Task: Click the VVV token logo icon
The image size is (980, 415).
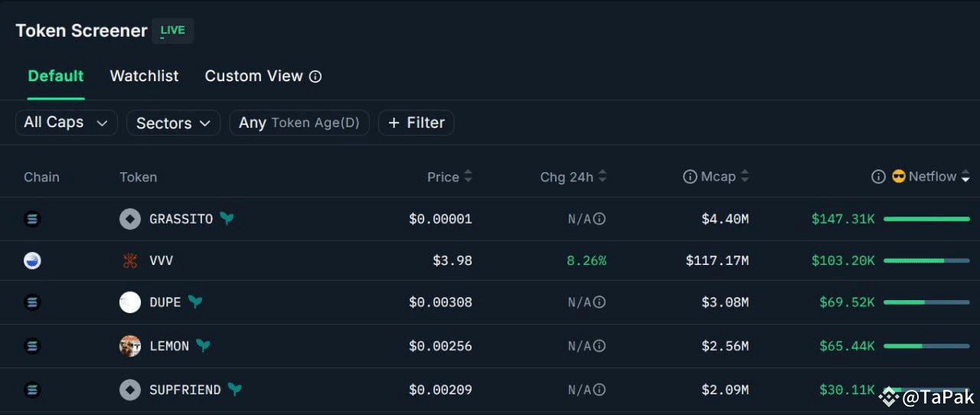Action: [x=130, y=261]
